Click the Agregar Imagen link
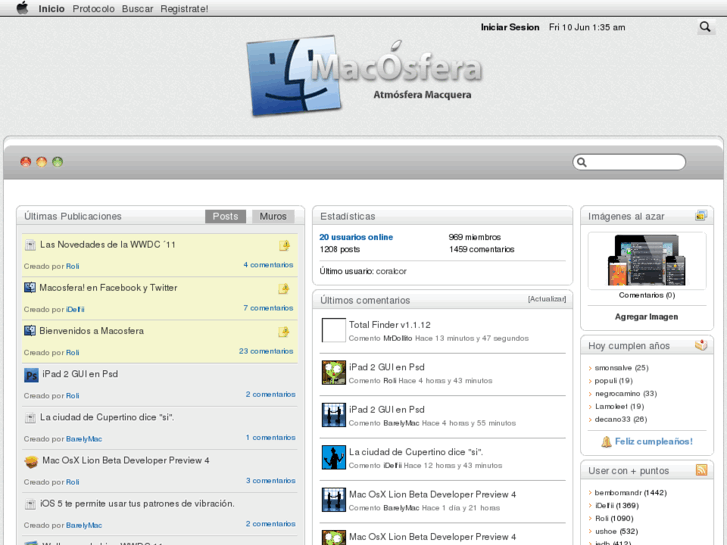The image size is (727, 545). point(646,317)
